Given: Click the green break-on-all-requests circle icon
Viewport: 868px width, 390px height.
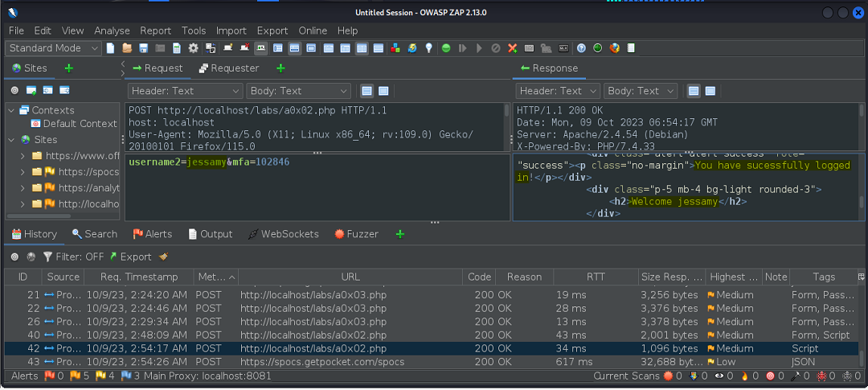Looking at the screenshot, I should point(445,48).
